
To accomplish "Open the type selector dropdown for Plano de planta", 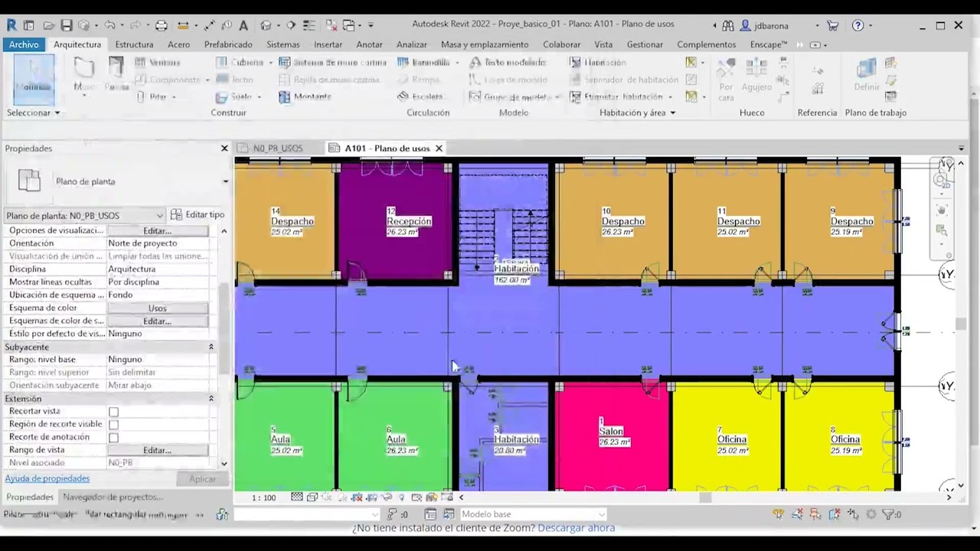I will (225, 181).
